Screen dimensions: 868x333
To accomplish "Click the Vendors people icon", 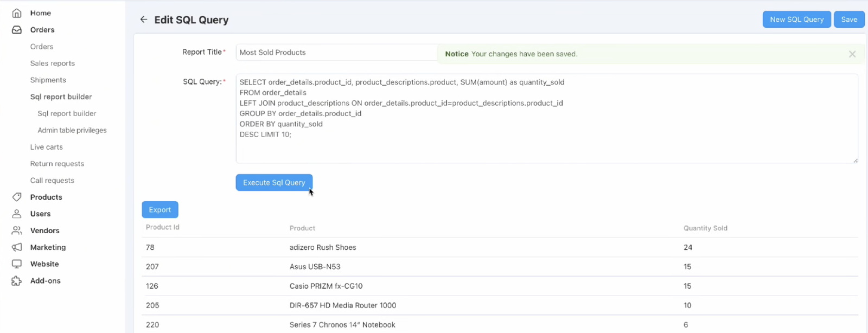I will pyautogui.click(x=17, y=230).
